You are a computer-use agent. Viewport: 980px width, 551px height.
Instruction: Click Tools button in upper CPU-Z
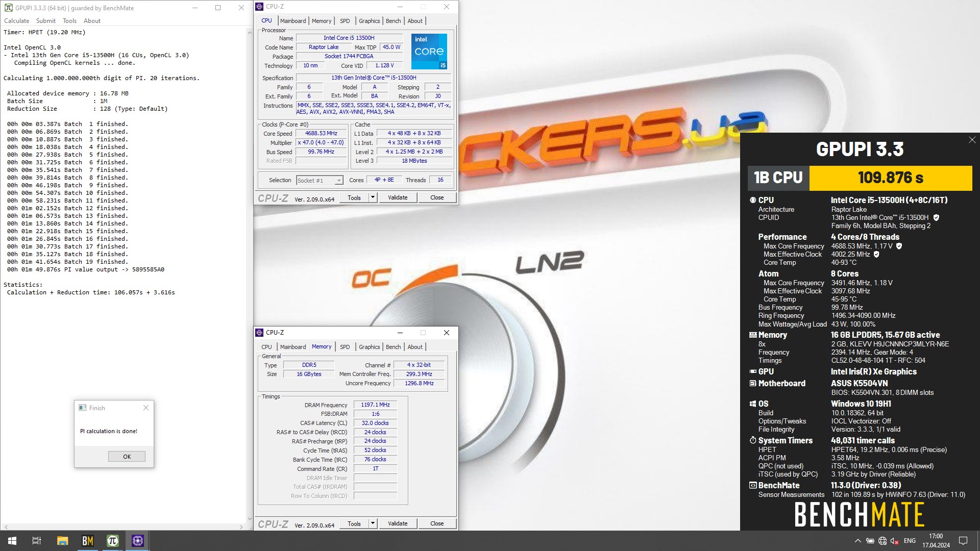354,198
